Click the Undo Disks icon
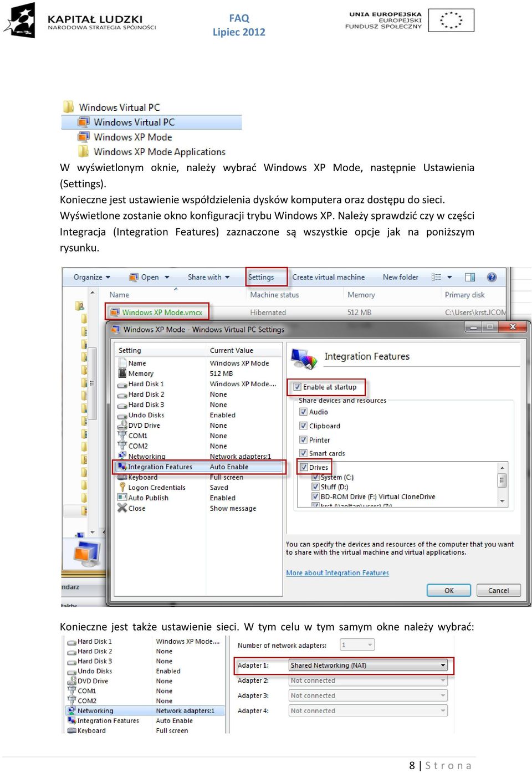 122,415
